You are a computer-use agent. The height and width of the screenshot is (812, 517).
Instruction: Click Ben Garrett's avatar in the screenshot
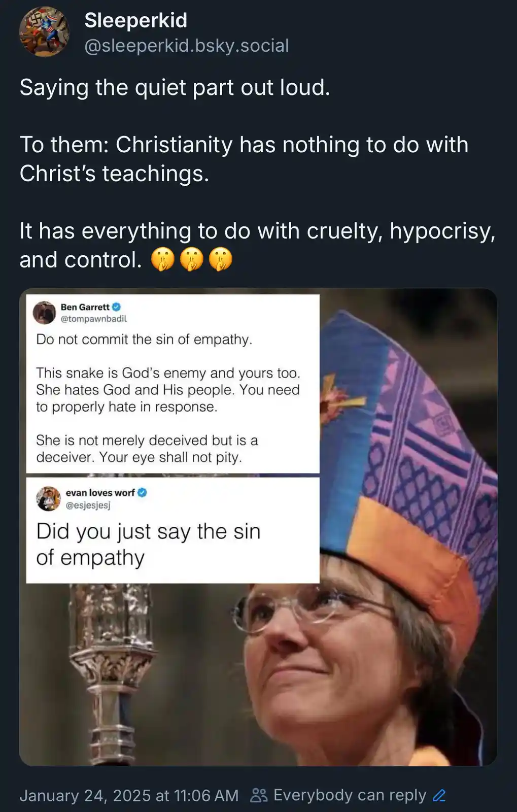44,313
